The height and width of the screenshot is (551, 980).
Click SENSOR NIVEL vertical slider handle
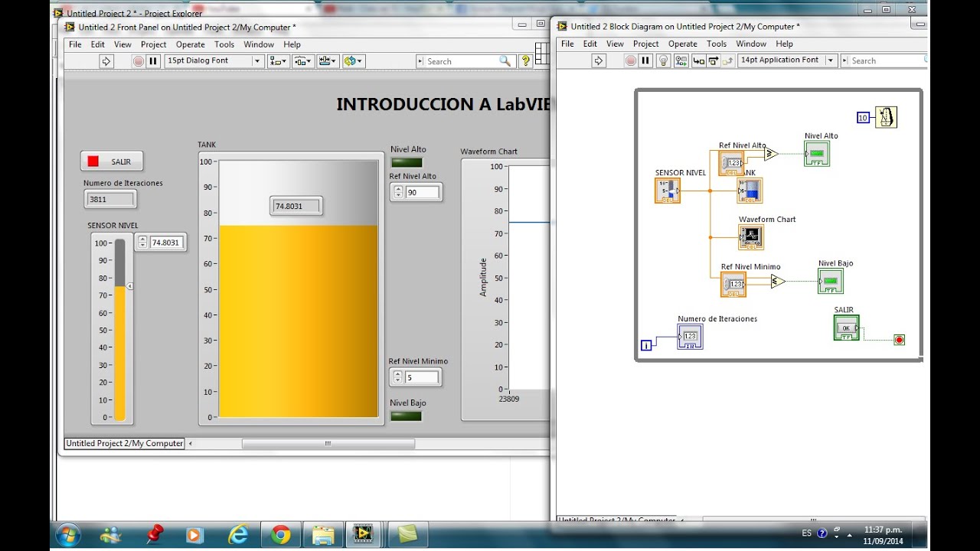point(130,286)
